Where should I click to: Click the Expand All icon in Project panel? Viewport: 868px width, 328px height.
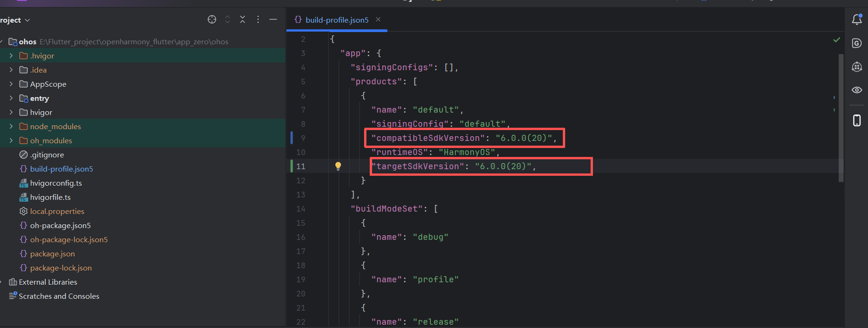(x=227, y=19)
